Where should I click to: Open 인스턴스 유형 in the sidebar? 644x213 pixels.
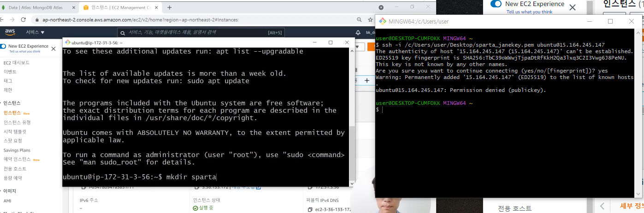click(17, 122)
